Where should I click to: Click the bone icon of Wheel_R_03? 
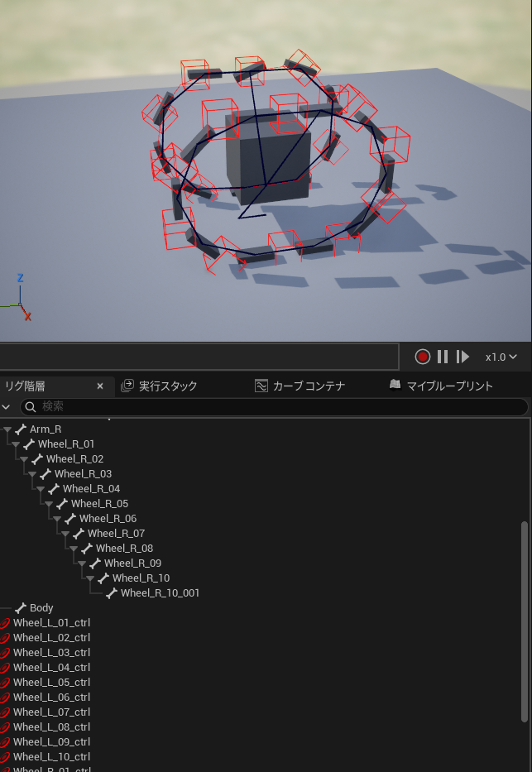[46, 473]
